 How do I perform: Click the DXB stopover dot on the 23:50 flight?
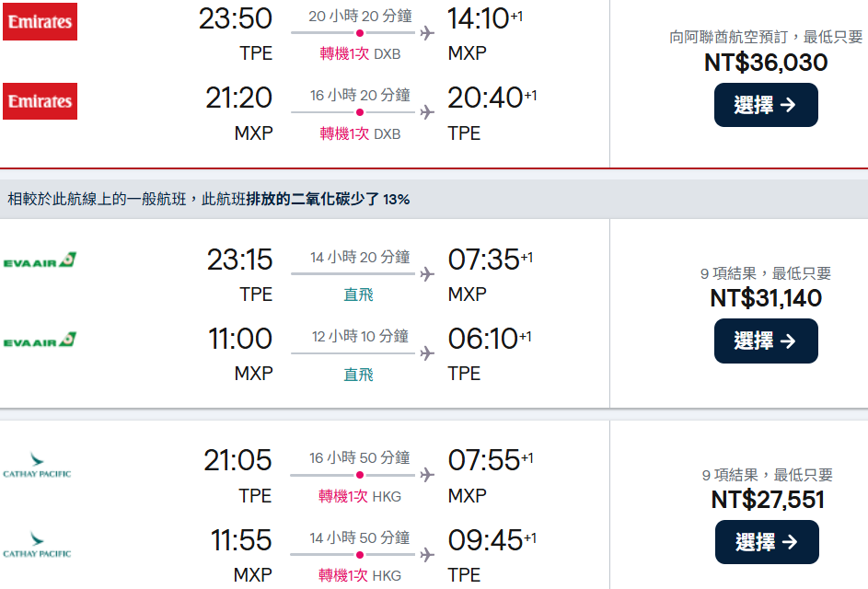359,33
